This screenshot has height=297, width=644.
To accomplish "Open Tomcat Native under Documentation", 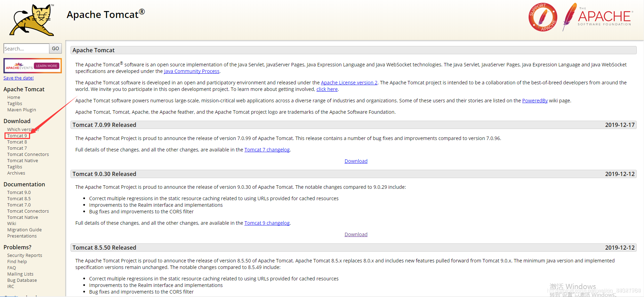I will [22, 217].
